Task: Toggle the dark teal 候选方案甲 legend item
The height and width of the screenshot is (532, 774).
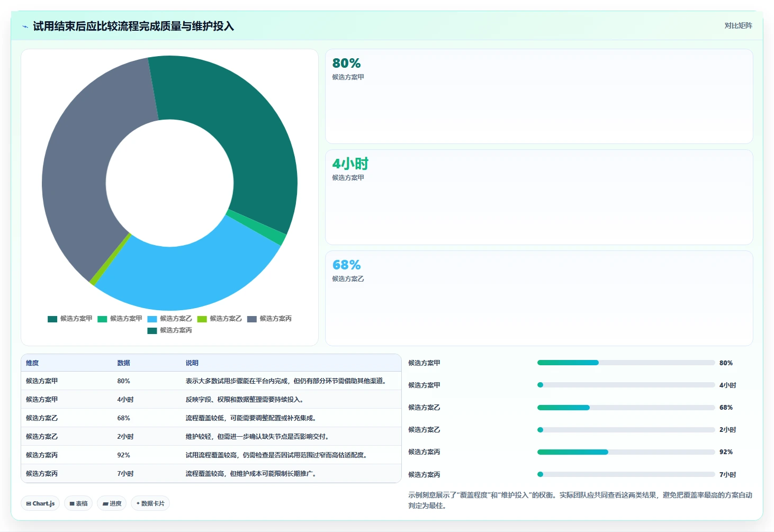Action: [70, 319]
